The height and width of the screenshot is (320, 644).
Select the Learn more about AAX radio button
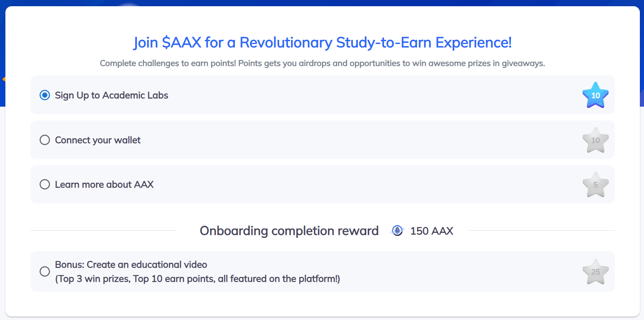click(x=44, y=184)
